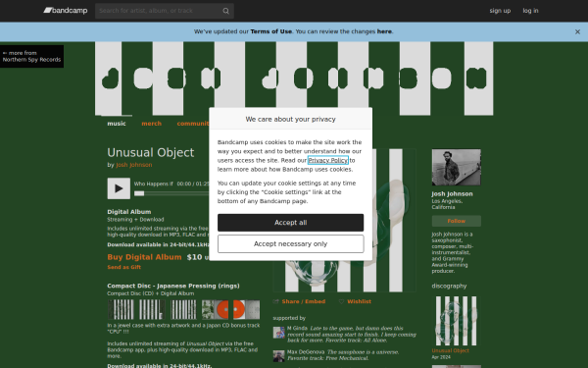The width and height of the screenshot is (588, 368).
Task: Open the Josh Johnson artist photo
Action: pos(457,167)
